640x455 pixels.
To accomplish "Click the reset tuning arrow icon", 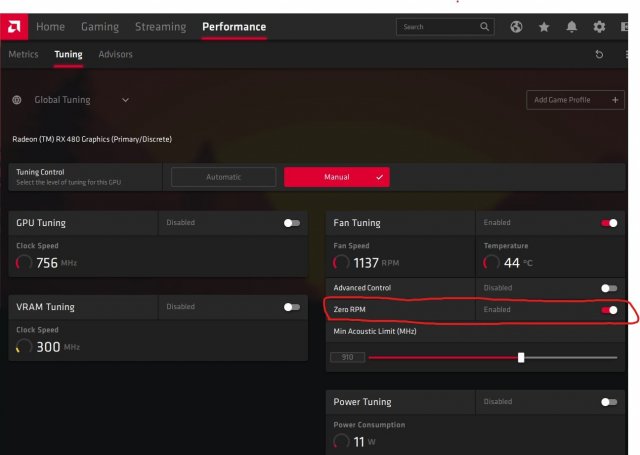I will (x=599, y=54).
